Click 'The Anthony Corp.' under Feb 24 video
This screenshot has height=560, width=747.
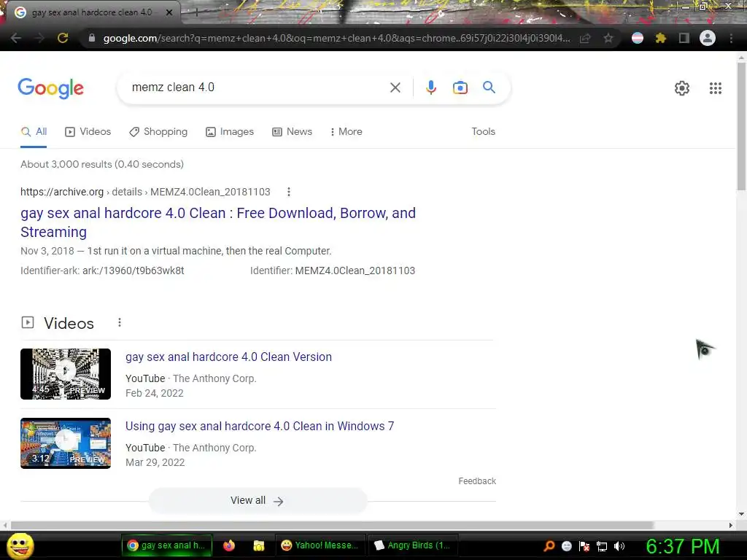tap(214, 378)
